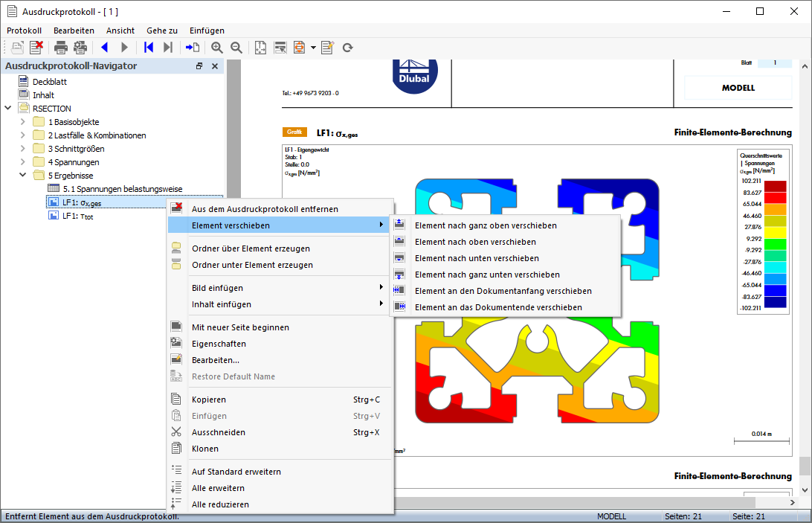Choose Ausschneiden in context menu
The image size is (812, 523).
point(280,432)
